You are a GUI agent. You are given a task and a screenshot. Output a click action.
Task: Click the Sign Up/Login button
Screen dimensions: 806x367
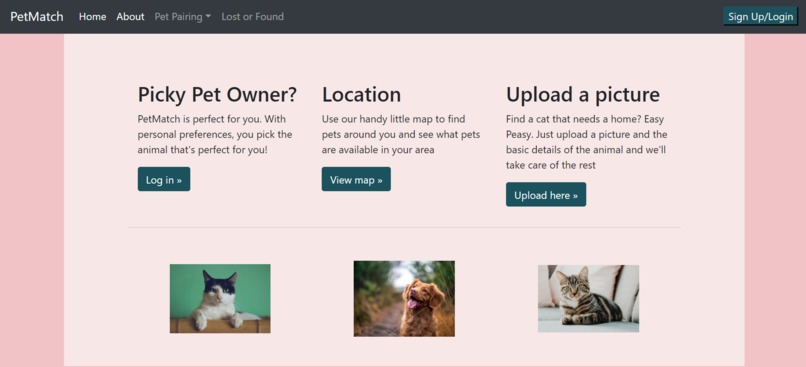[760, 16]
